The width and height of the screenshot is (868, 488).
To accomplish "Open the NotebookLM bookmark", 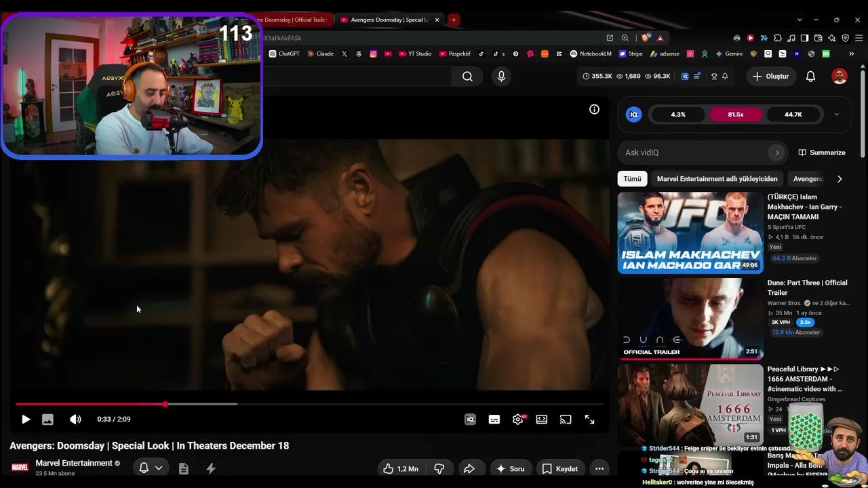I will pos(591,54).
